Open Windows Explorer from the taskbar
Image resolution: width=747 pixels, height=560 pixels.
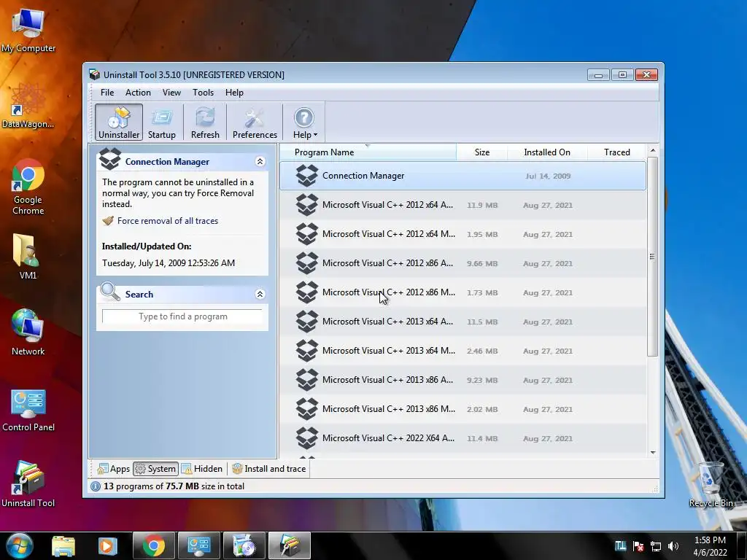point(63,545)
